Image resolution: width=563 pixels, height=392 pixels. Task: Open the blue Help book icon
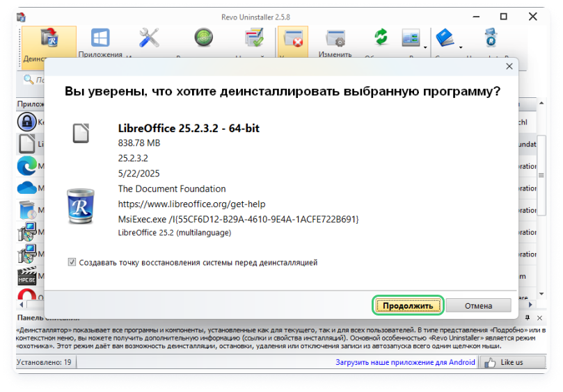(x=445, y=38)
